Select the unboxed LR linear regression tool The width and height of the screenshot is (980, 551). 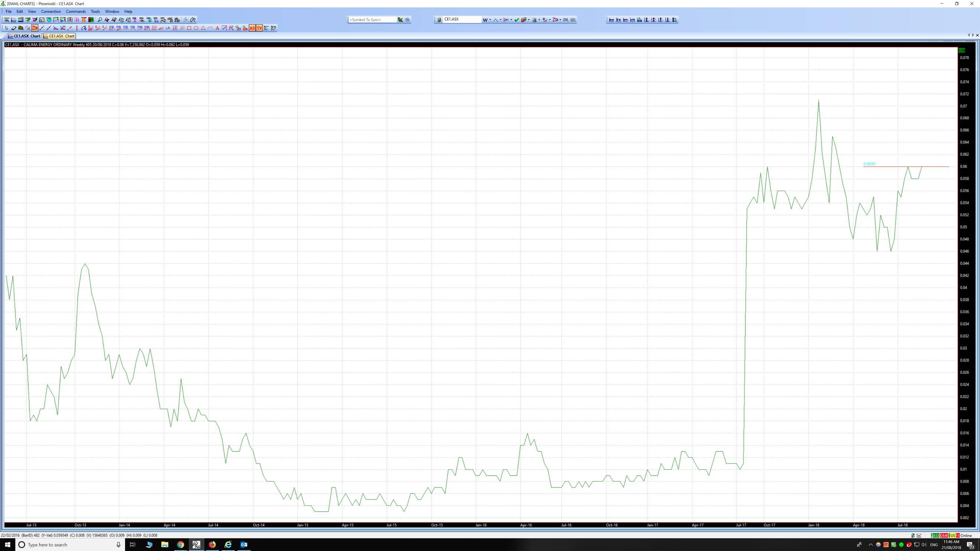168,28
